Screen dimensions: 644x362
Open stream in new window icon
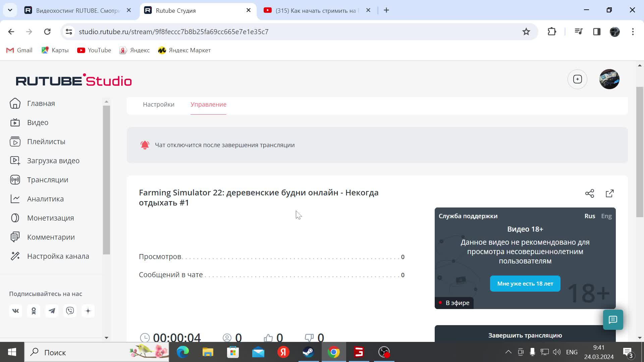point(609,193)
